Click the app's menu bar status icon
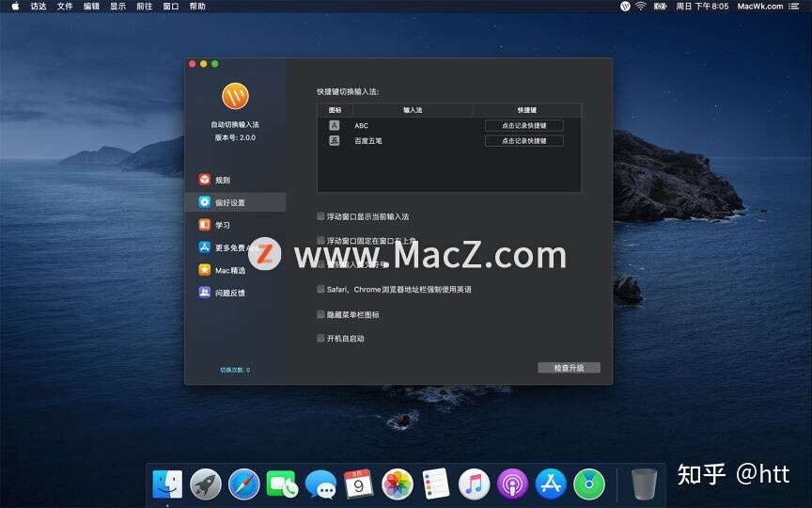The width and height of the screenshot is (812, 508). click(x=625, y=7)
